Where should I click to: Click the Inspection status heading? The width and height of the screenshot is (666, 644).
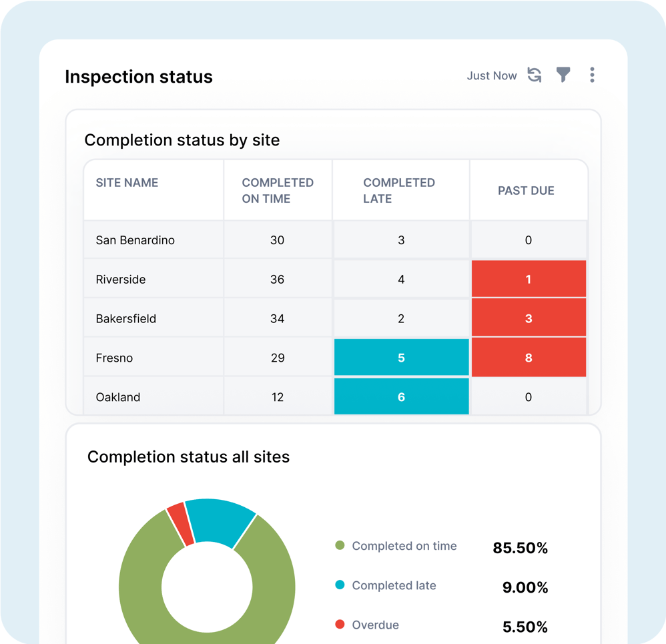click(138, 77)
